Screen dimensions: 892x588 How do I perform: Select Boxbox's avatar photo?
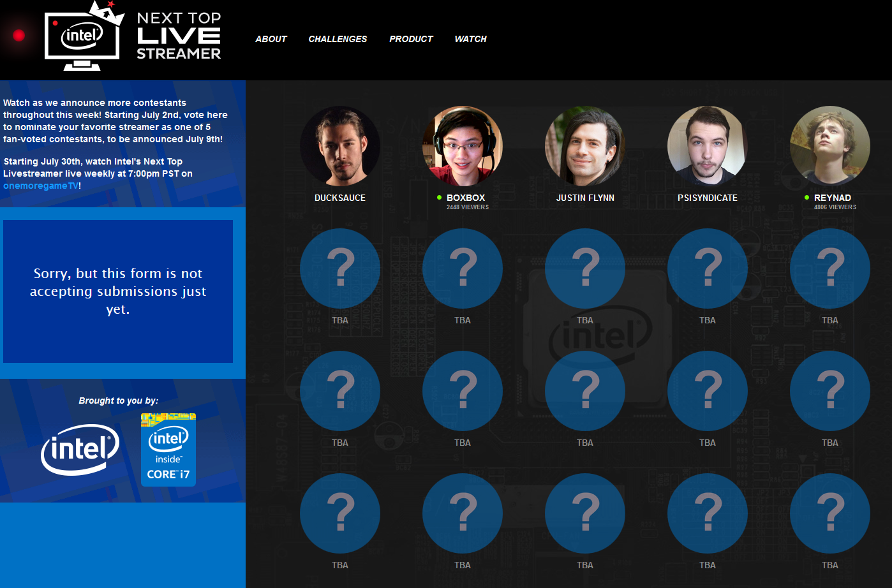[462, 145]
